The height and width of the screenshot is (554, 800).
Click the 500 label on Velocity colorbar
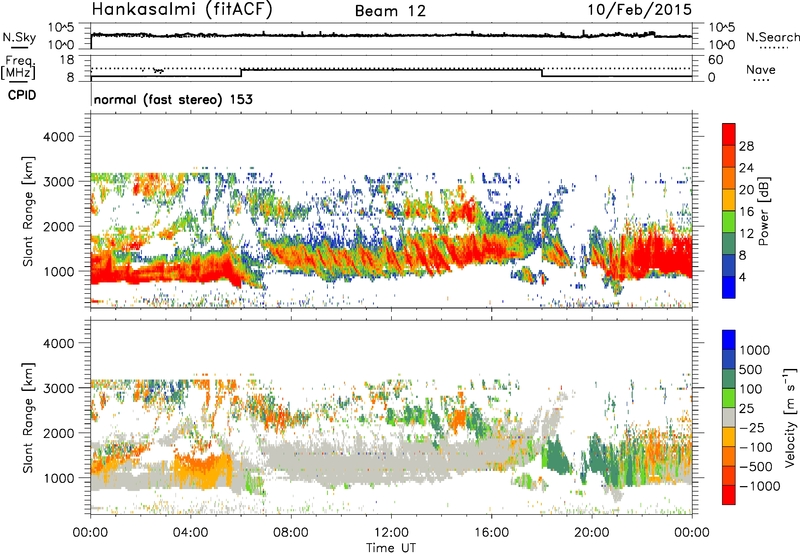pyautogui.click(x=751, y=370)
